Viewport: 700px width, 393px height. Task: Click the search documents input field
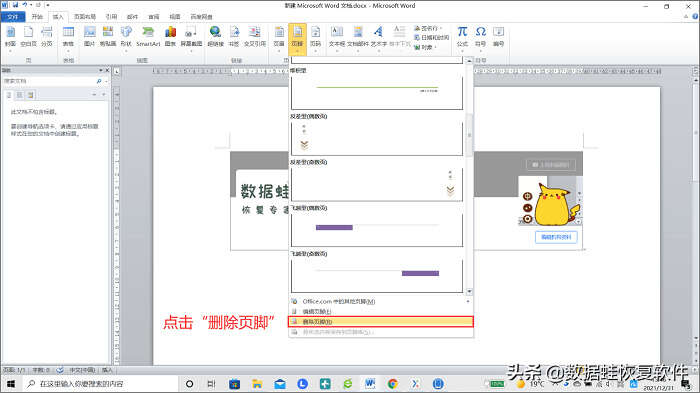[49, 81]
